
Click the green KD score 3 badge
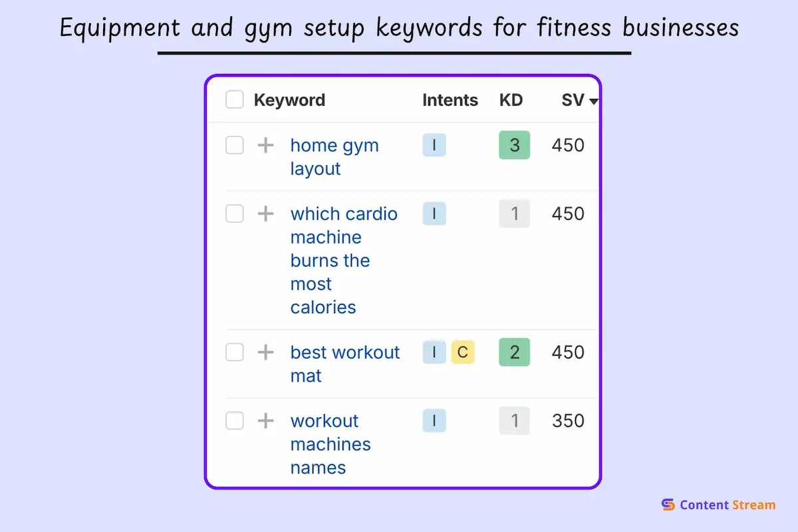[514, 145]
